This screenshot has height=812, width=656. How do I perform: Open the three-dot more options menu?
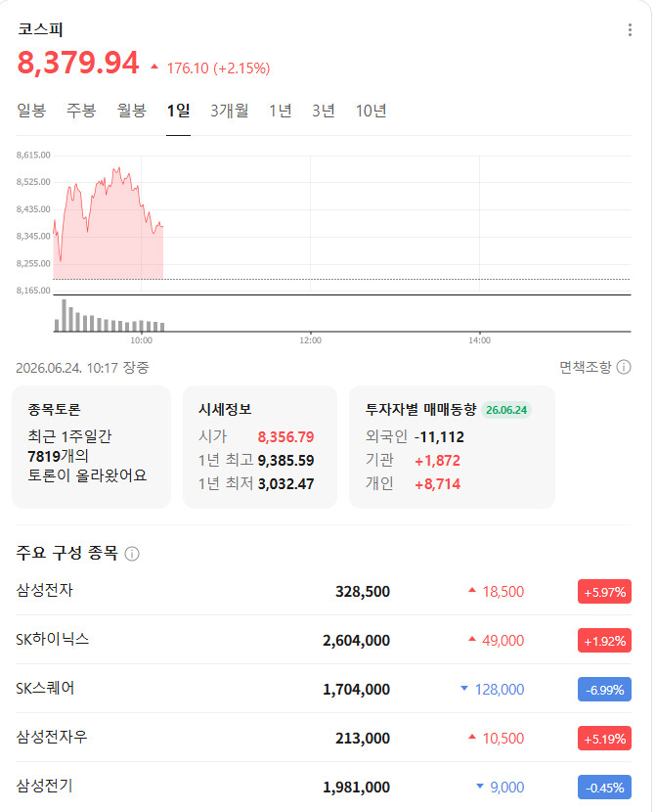pos(630,30)
